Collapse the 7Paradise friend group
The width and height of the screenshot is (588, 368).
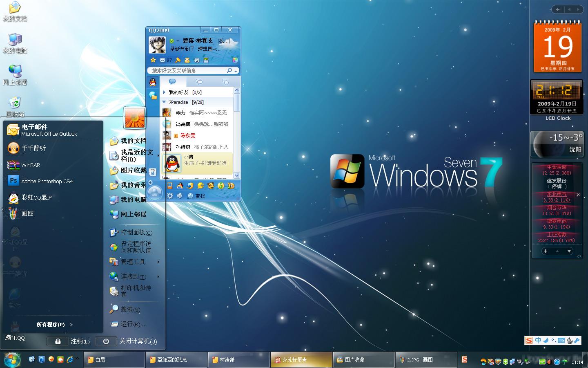tap(164, 102)
